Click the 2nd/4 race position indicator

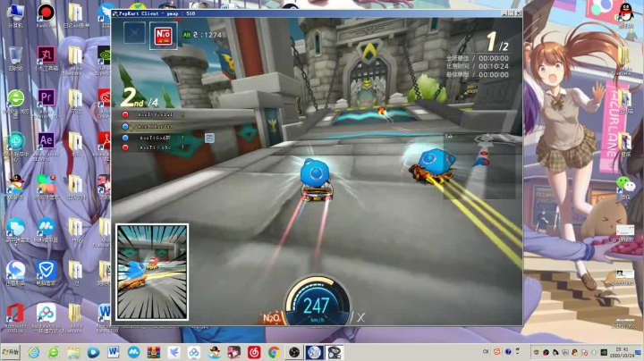(x=140, y=98)
